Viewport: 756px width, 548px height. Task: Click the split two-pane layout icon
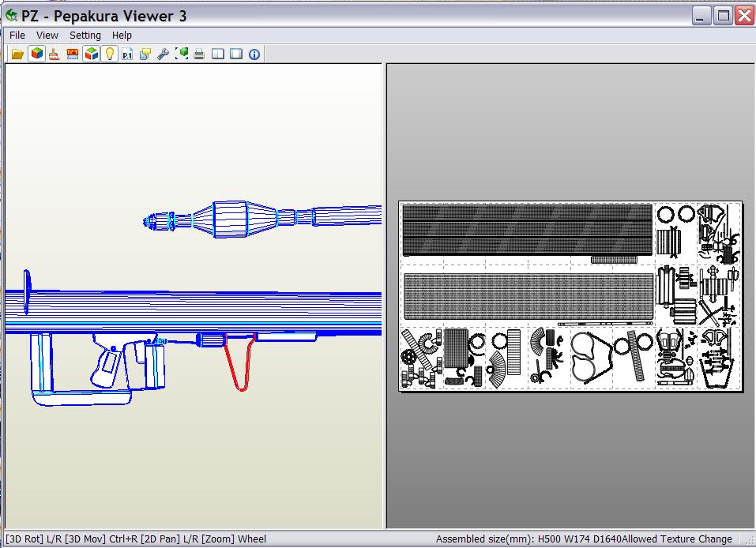pos(217,54)
